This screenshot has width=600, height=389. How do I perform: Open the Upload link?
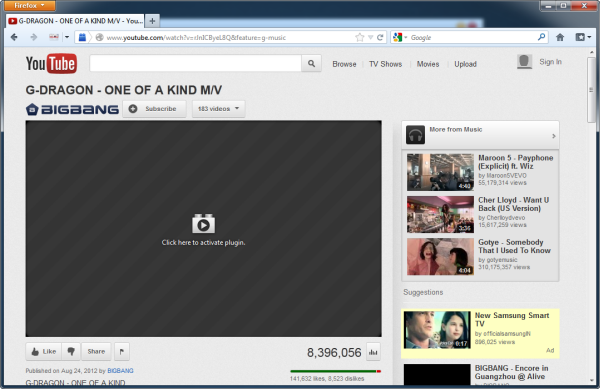(465, 64)
